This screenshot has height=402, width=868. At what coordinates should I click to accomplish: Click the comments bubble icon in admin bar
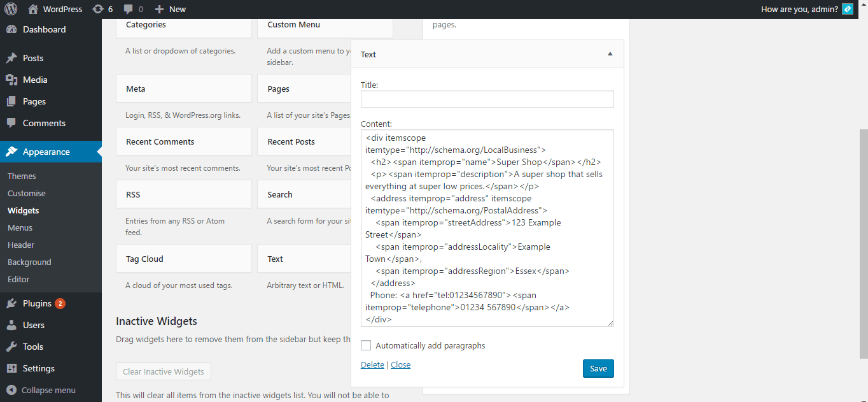(129, 9)
